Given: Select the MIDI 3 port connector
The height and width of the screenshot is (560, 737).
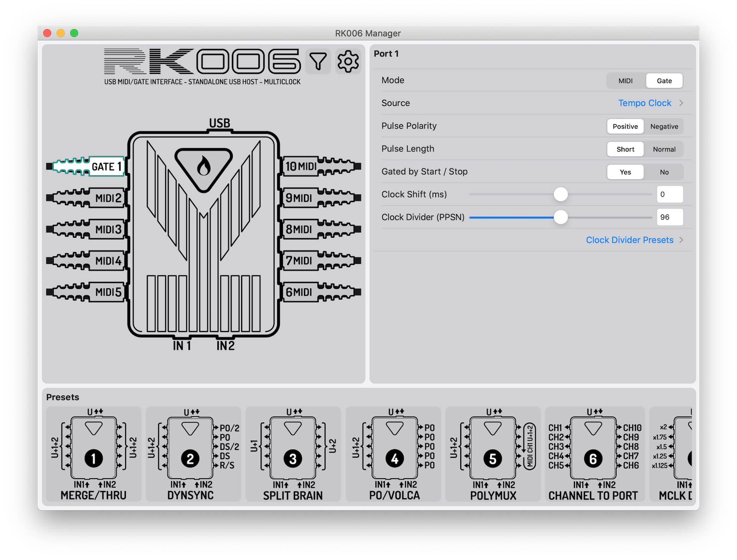Looking at the screenshot, I should click(88, 229).
